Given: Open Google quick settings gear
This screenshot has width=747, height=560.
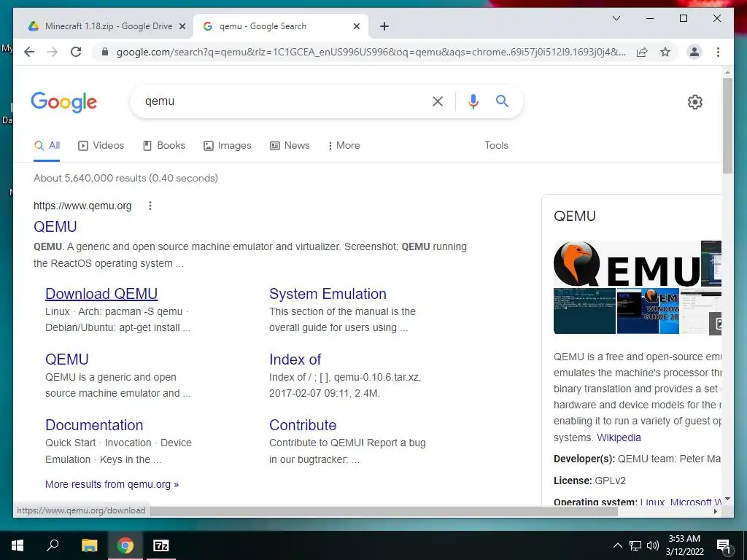Looking at the screenshot, I should [x=694, y=102].
